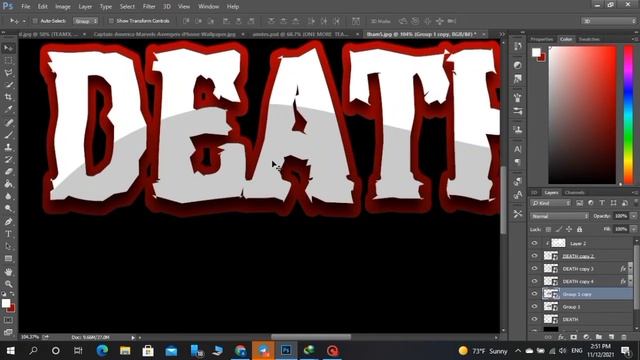This screenshot has width=640, height=360.
Task: Select the Rectangular Marquee tool
Action: 8,60
